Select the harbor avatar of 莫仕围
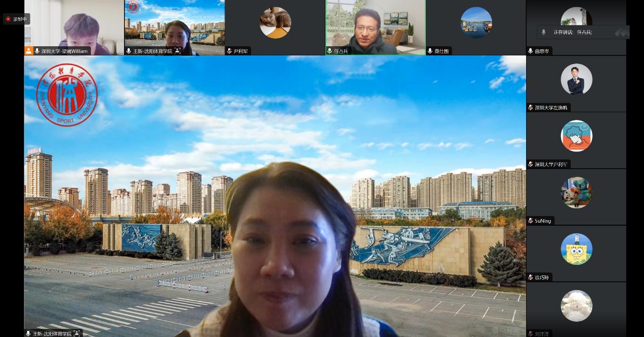Viewport: 644px width, 337px height. pyautogui.click(x=476, y=22)
